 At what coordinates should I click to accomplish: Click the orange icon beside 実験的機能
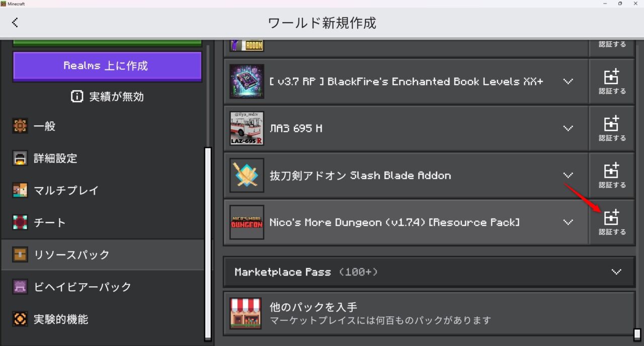pos(20,319)
